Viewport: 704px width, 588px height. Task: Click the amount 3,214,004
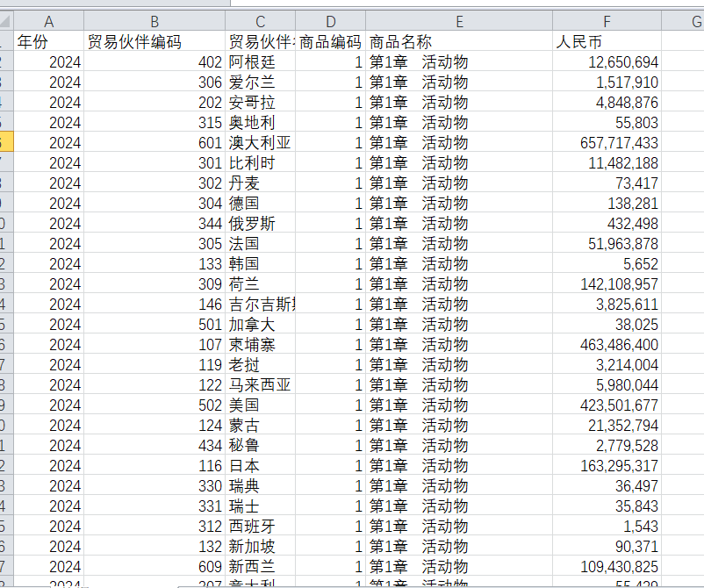pyautogui.click(x=607, y=364)
